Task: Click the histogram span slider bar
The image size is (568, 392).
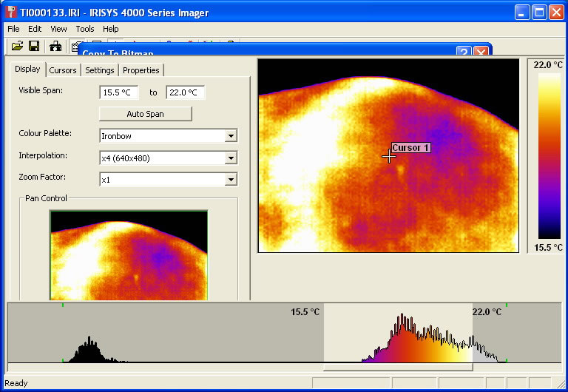Action: [398, 366]
